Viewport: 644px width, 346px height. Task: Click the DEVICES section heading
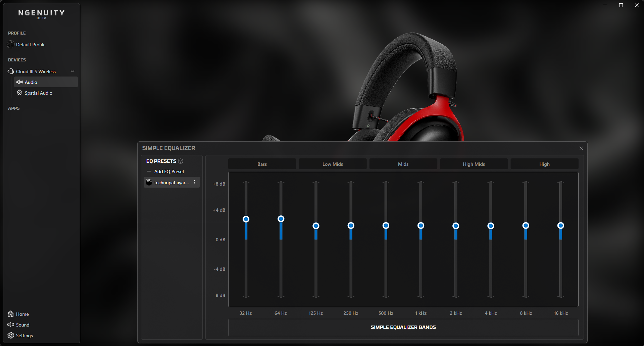click(x=17, y=60)
